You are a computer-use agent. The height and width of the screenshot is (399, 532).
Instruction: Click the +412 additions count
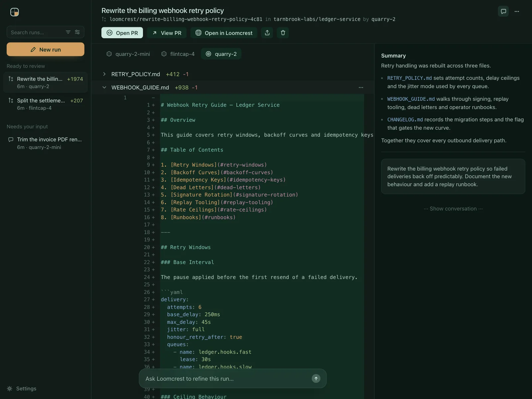point(173,74)
